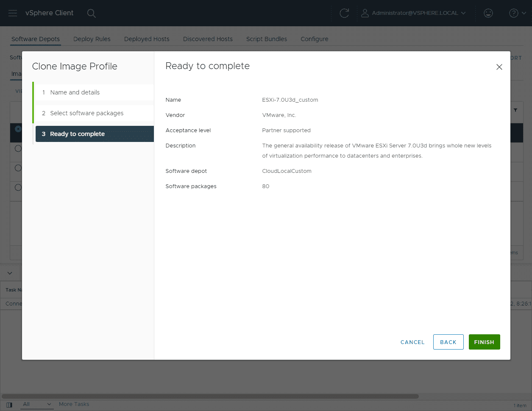Go to Name and details step
This screenshot has height=411, width=532.
[x=75, y=92]
